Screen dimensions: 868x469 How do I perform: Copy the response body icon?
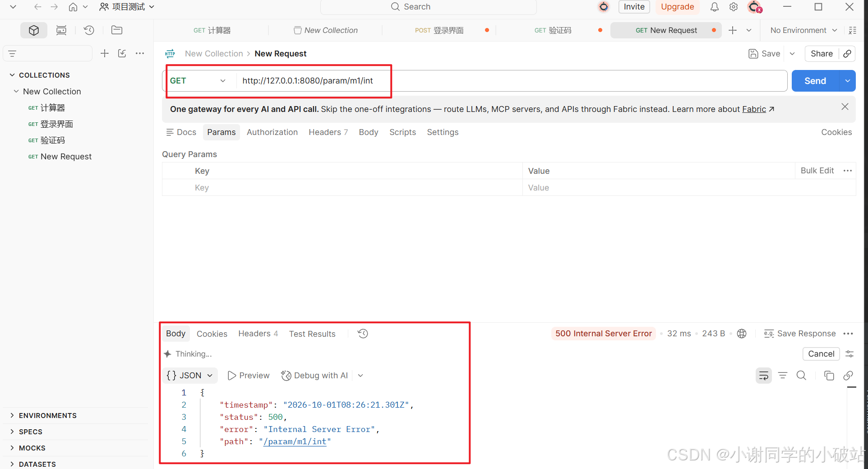point(829,376)
